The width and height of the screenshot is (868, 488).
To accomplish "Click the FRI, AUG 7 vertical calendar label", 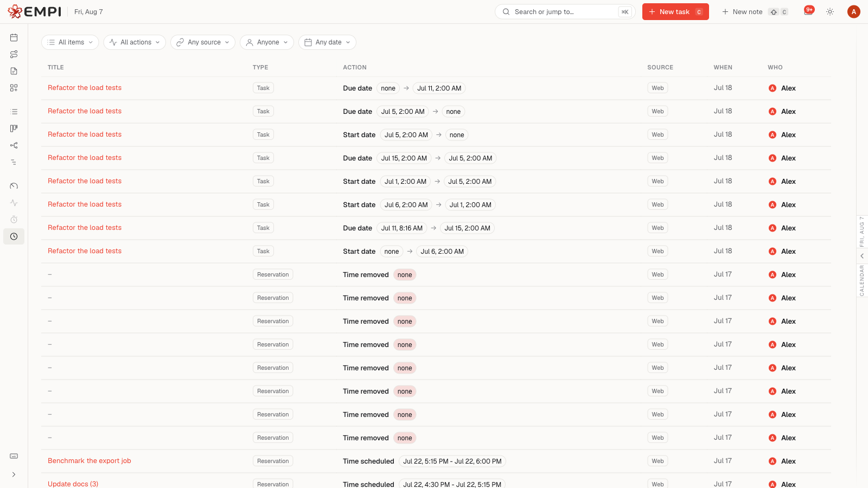I will [862, 232].
